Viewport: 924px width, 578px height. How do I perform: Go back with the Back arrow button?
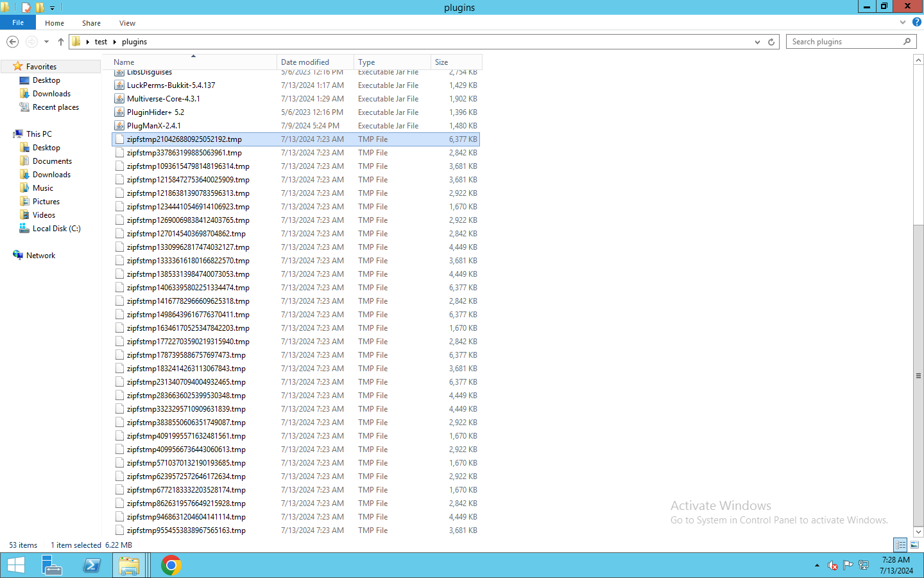click(x=12, y=42)
